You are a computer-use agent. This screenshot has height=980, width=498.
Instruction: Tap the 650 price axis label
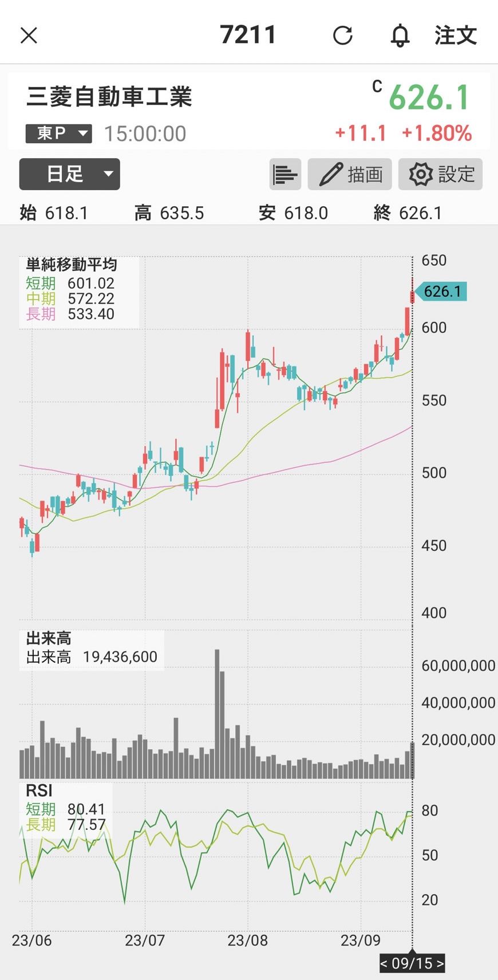[x=434, y=261]
